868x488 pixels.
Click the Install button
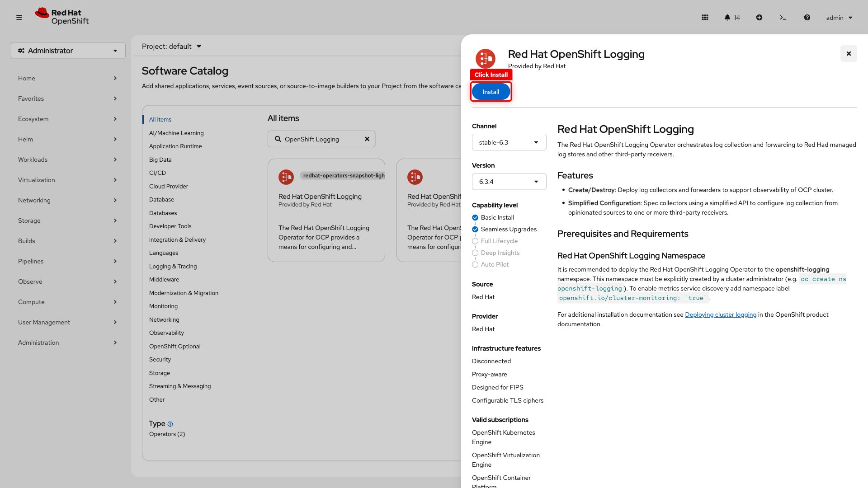491,91
